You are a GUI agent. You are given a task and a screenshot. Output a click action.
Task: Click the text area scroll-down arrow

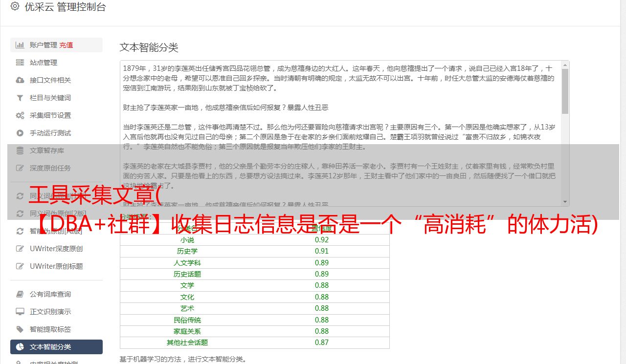coord(565,202)
